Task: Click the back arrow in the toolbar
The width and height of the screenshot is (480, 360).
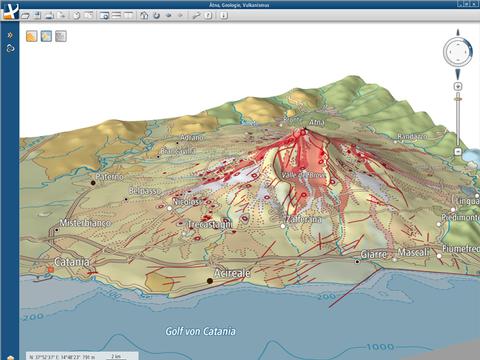Action: 169,15
